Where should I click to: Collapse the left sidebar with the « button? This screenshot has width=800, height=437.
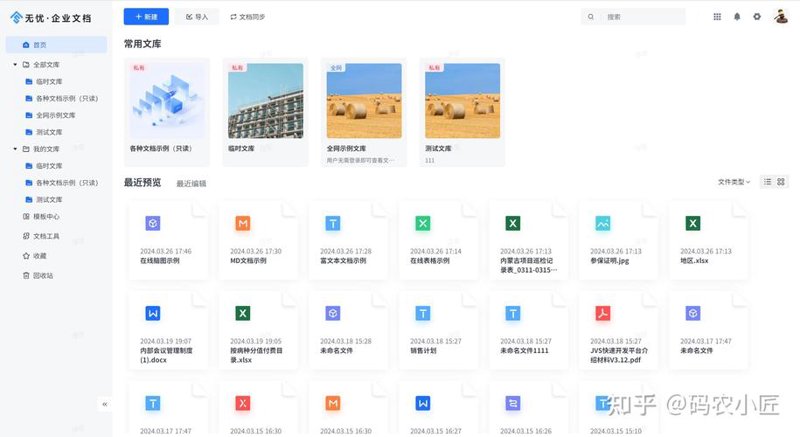click(105, 404)
